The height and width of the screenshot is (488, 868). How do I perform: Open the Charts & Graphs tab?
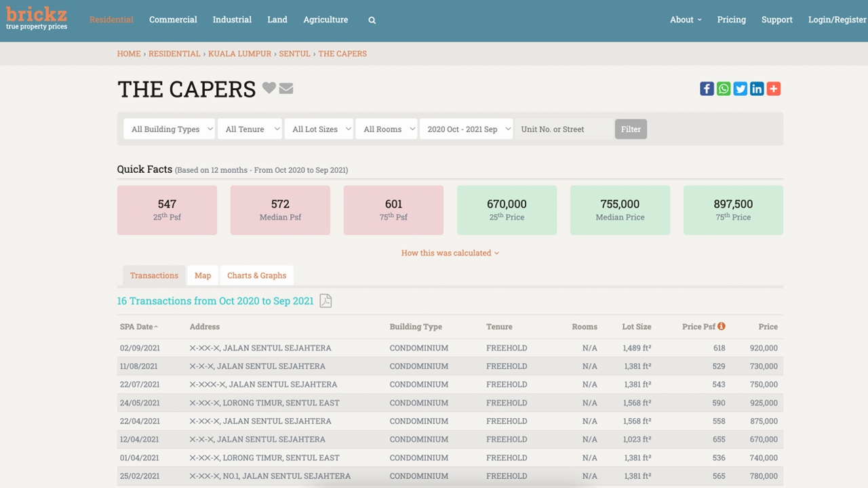pos(256,275)
